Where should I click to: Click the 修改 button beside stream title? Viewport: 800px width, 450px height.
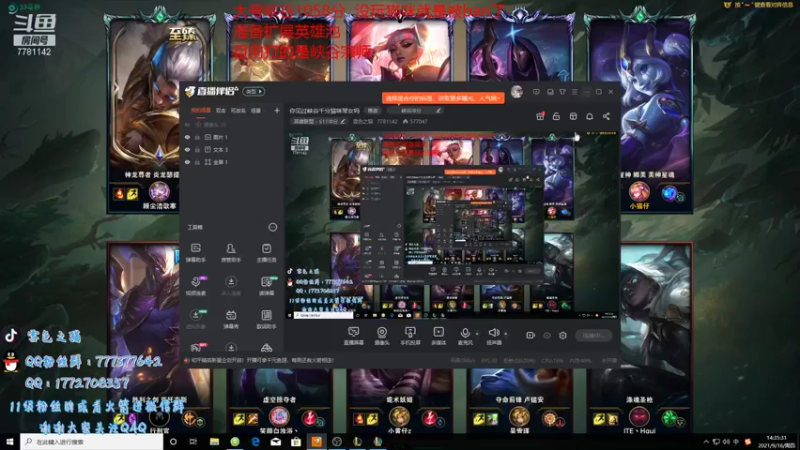(373, 111)
